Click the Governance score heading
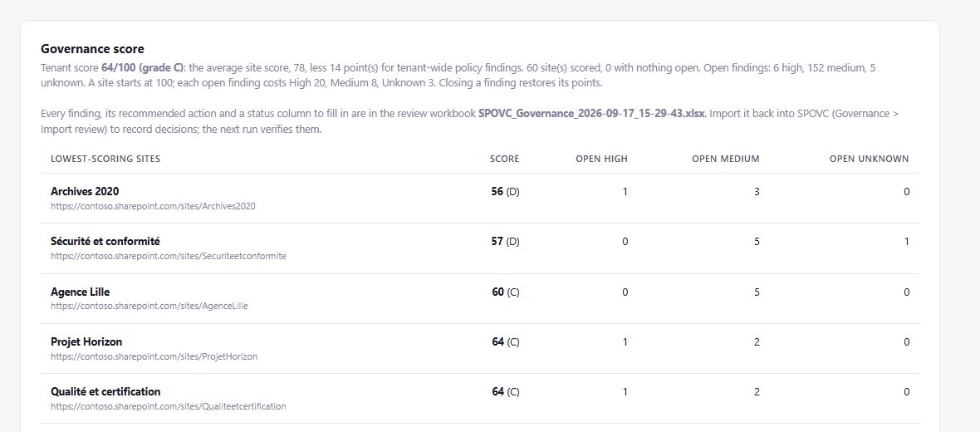The height and width of the screenshot is (432, 980). (92, 49)
